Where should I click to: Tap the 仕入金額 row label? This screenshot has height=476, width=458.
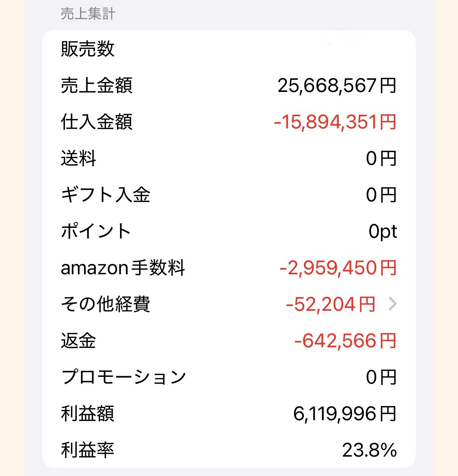point(96,122)
